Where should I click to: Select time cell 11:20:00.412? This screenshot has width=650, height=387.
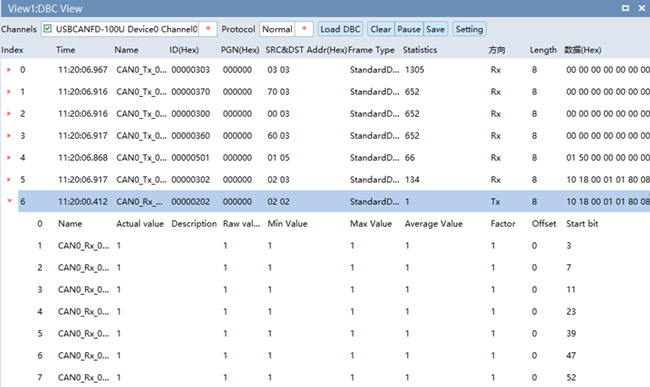82,201
